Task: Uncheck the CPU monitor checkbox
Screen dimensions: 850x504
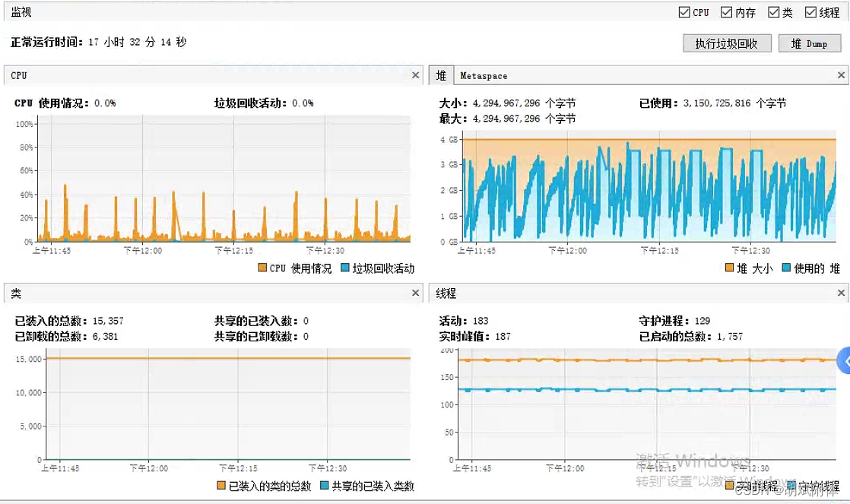Action: [x=684, y=12]
